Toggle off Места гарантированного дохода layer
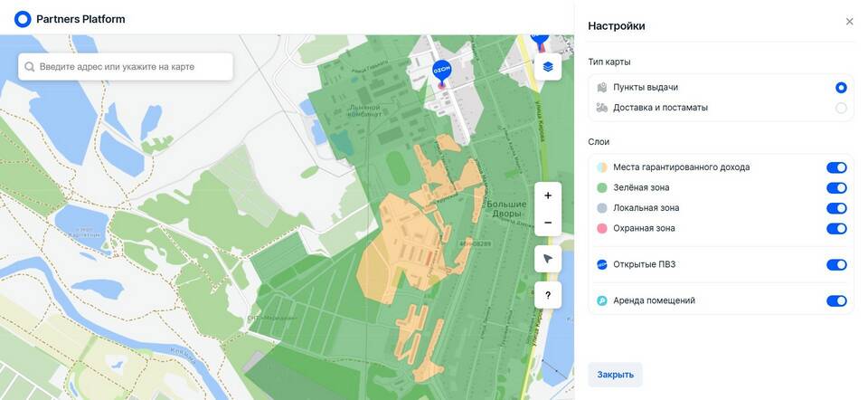Viewport: 868px width, 400px height. click(836, 167)
